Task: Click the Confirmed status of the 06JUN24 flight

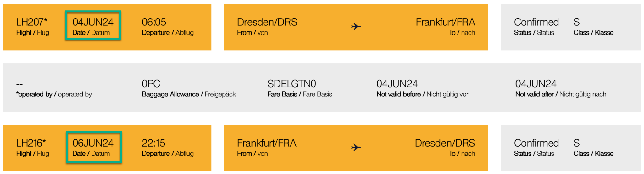Action: pos(536,143)
